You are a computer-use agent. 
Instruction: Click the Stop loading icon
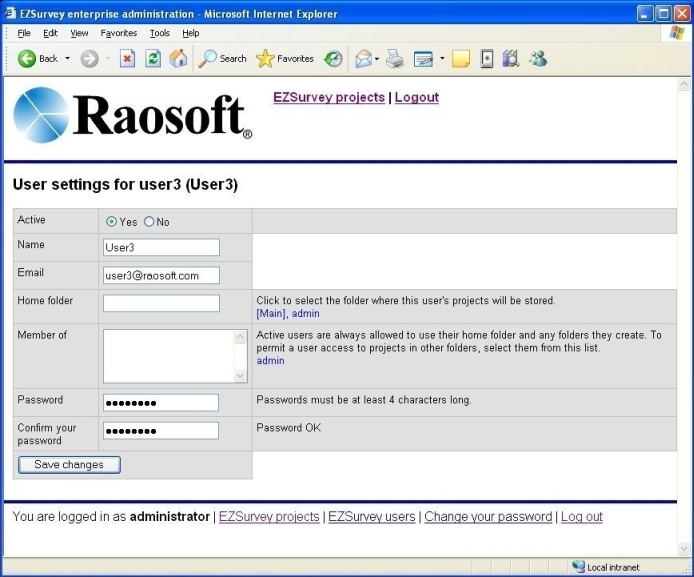tap(127, 59)
